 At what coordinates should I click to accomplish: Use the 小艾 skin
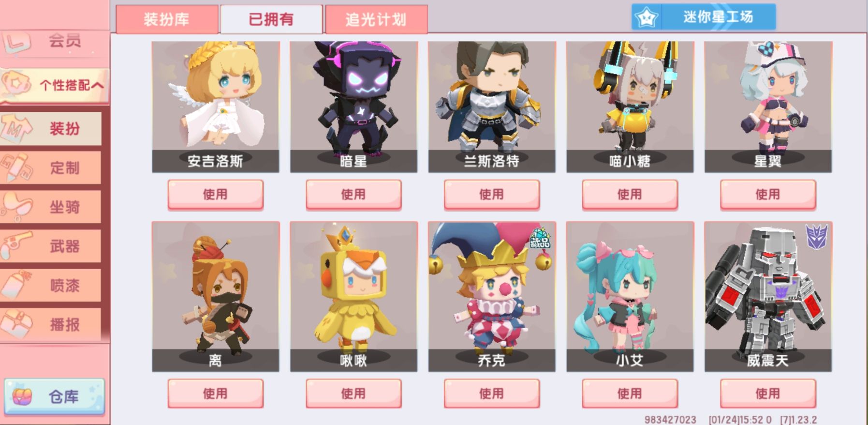coord(630,394)
